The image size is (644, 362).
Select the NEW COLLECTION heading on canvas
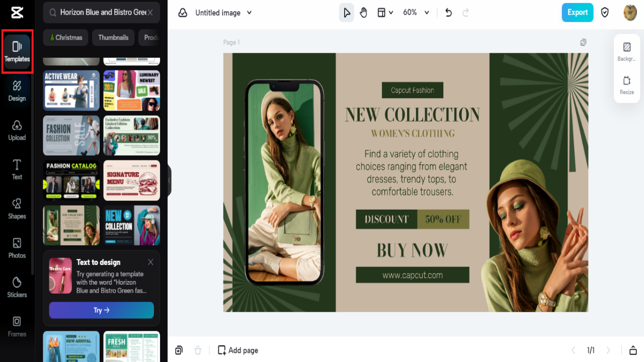[x=413, y=115]
